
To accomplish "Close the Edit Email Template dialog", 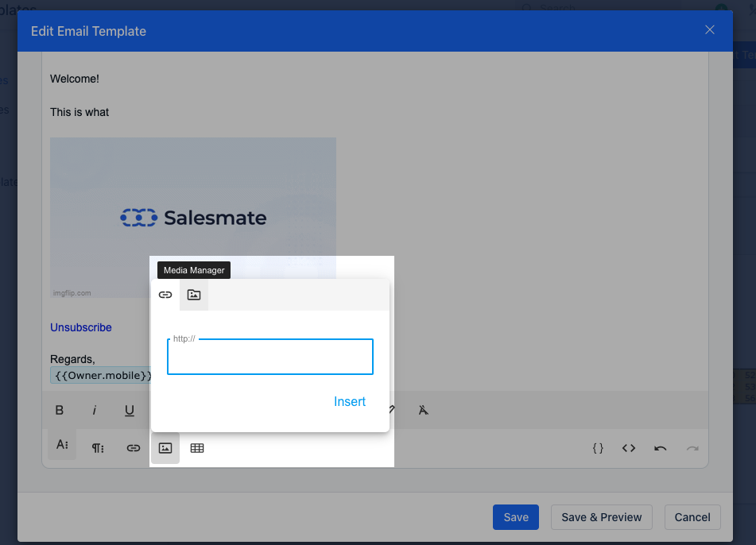I will pos(710,30).
